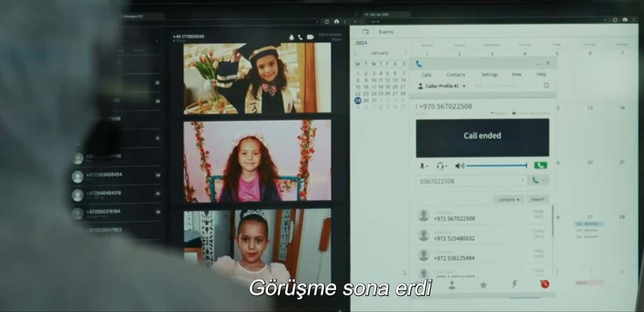Click the bell notification icon above the photos
Viewport: 644px width, 312px height.
292,38
